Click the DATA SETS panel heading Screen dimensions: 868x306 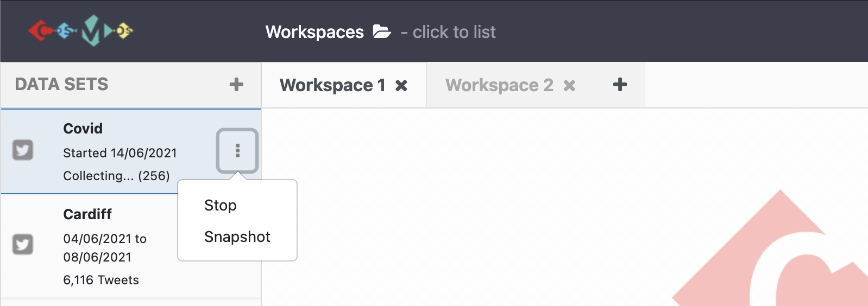[x=61, y=85]
